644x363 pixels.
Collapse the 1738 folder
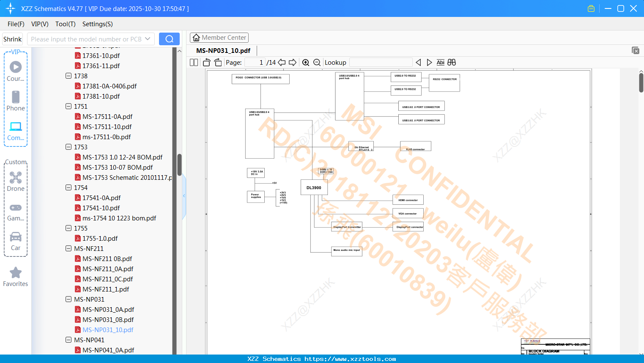click(69, 76)
